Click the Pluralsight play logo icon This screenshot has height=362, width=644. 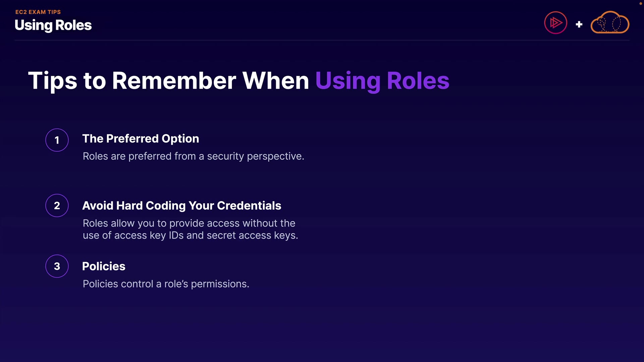click(555, 23)
